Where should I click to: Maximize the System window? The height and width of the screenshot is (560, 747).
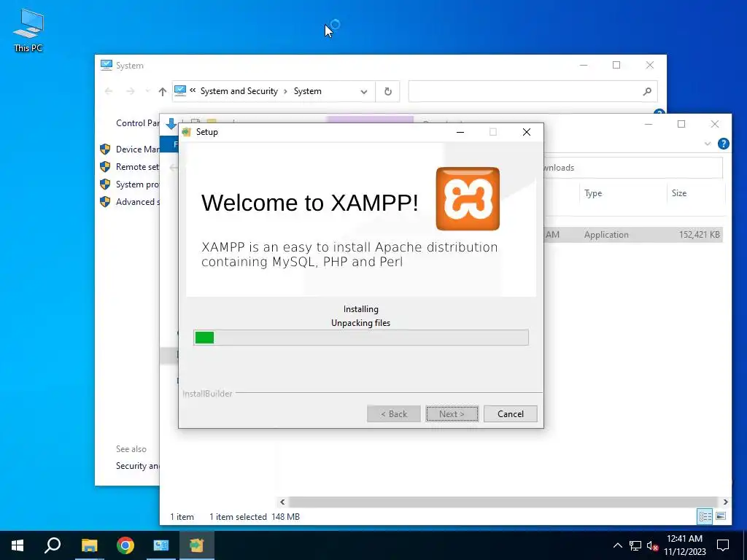point(616,65)
